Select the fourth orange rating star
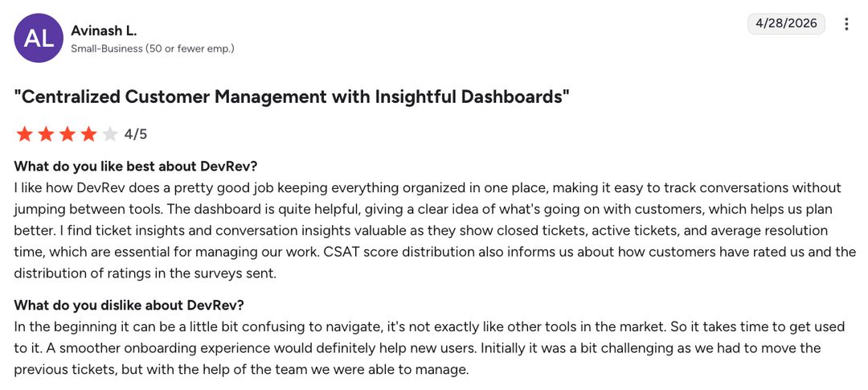 coord(88,134)
